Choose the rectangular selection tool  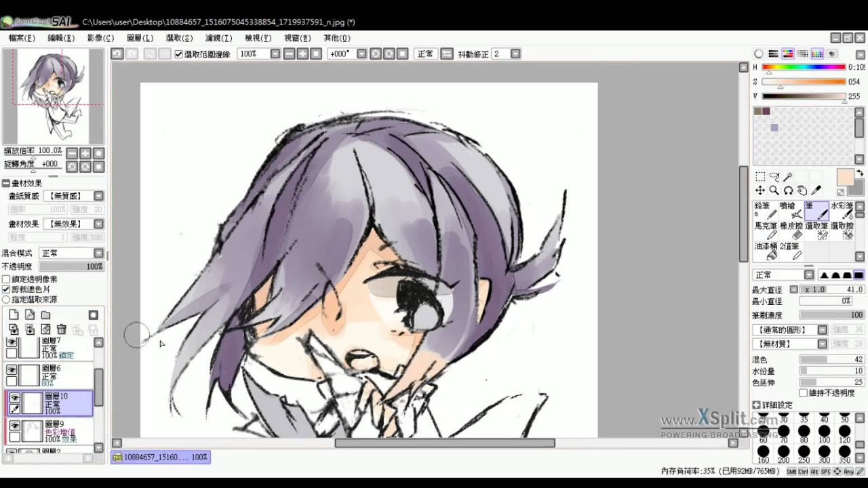760,177
